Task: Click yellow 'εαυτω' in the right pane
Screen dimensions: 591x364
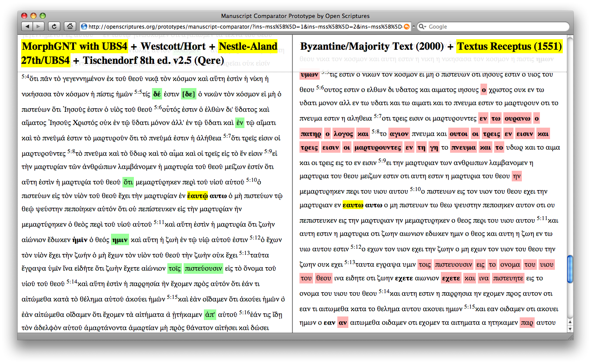Action: (x=353, y=205)
